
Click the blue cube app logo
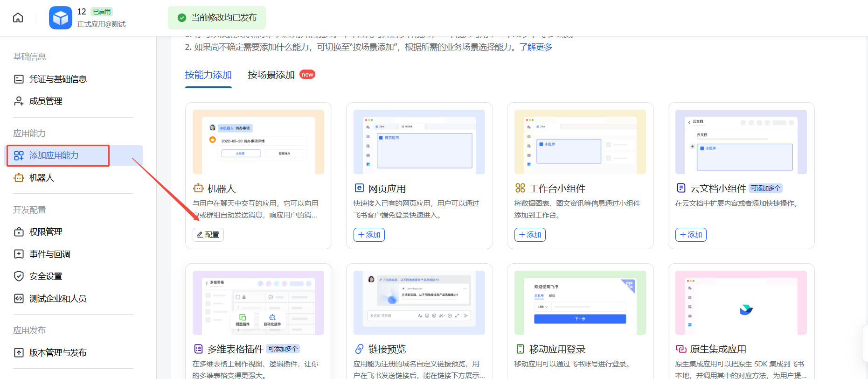tap(61, 18)
